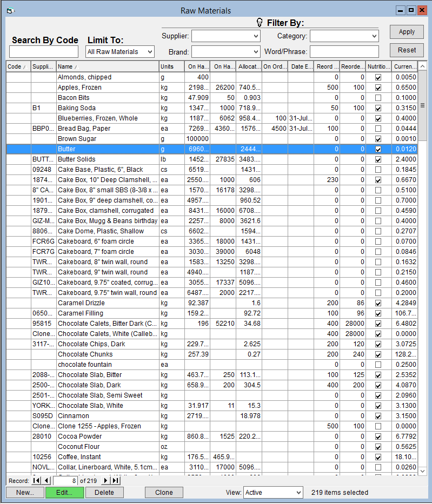The width and height of the screenshot is (432, 504).
Task: Open the Supplier filter dropdown
Action: (x=256, y=36)
